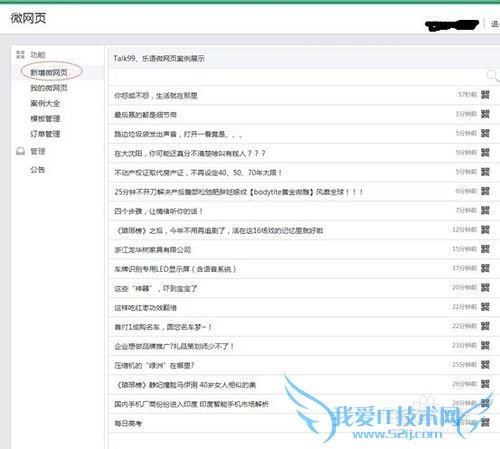Screen dimensions: 500x449
Task: Open QR code for 车牌识别专用LED显示屏 row
Action: 485,268
